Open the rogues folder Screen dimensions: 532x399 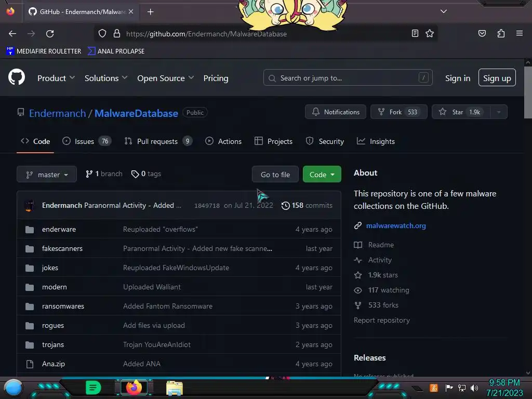coord(52,325)
